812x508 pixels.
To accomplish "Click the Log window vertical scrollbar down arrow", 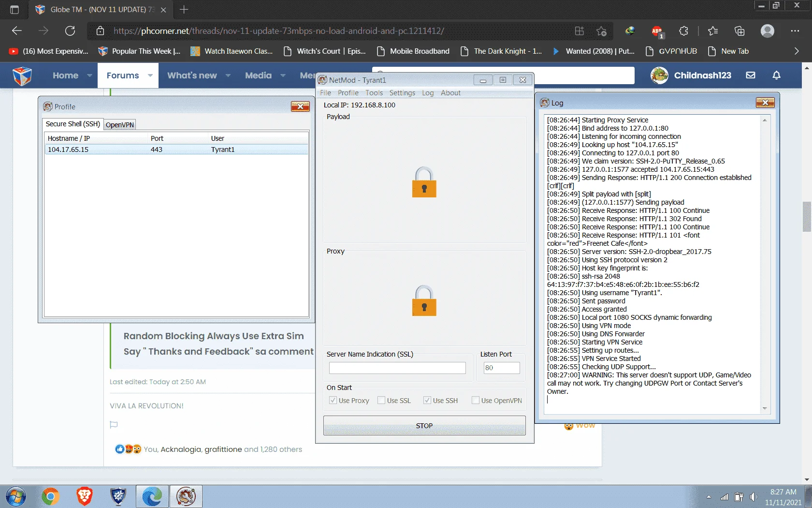I will coord(765,409).
